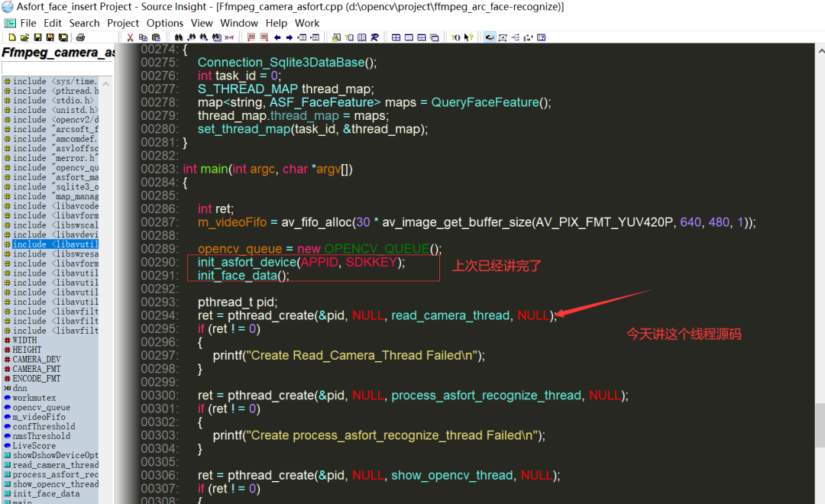Screen dimensions: 825x504
Task: Click process_asfort_recognize_thread in line 300
Action: (x=486, y=396)
